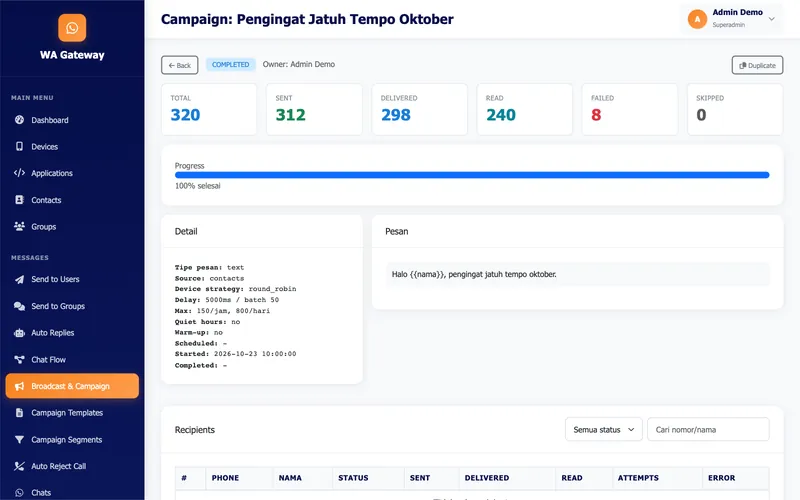Click the Cari nomor/nama search field
Screen dimensions: 800x500
pos(708,430)
